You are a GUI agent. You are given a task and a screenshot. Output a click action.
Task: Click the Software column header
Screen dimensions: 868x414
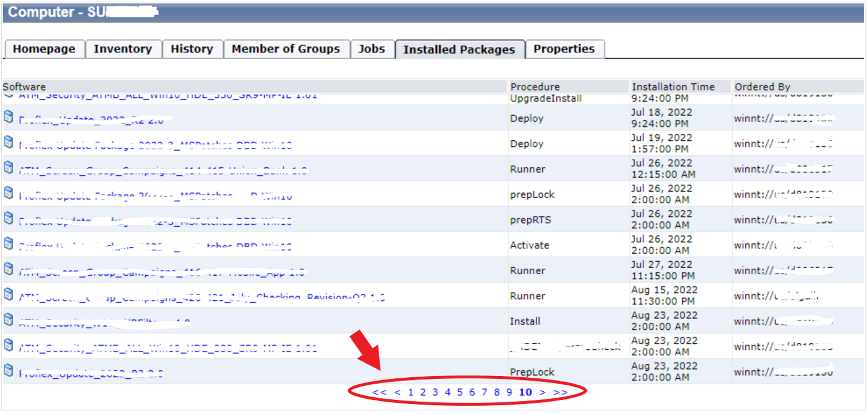click(x=24, y=87)
